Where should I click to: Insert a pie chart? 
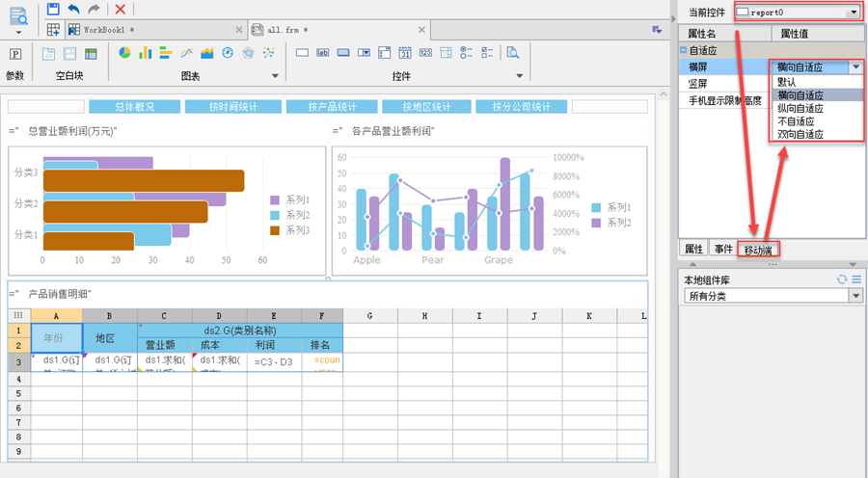124,53
